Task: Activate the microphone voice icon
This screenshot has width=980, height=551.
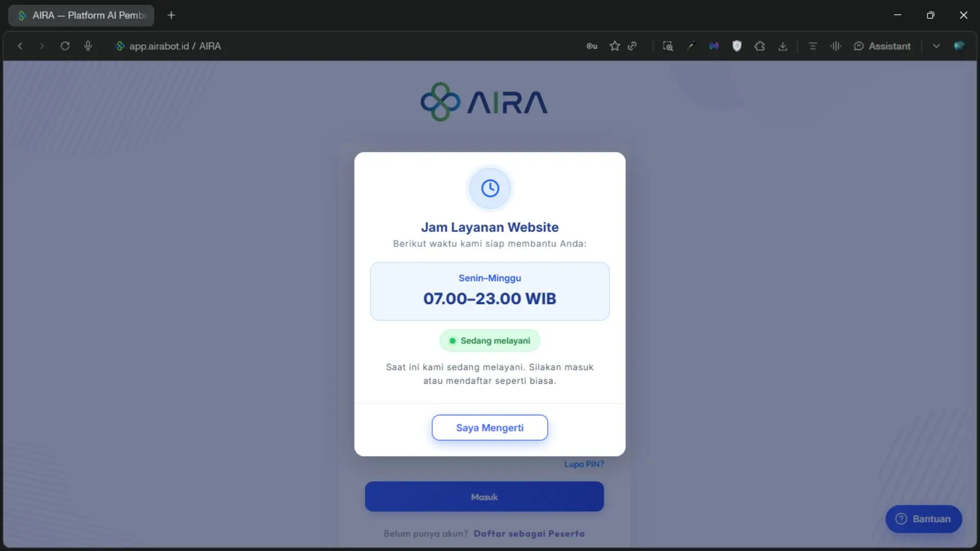Action: pyautogui.click(x=88, y=46)
